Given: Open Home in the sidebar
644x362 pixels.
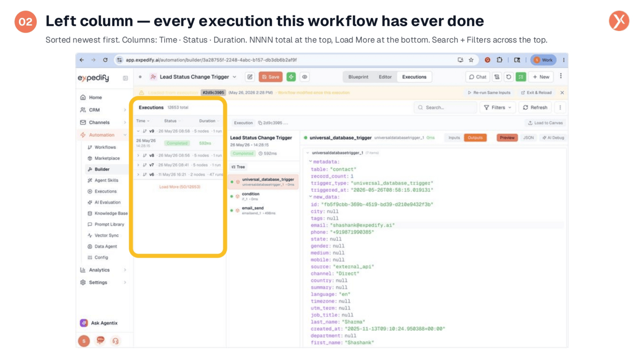Looking at the screenshot, I should click(x=95, y=97).
